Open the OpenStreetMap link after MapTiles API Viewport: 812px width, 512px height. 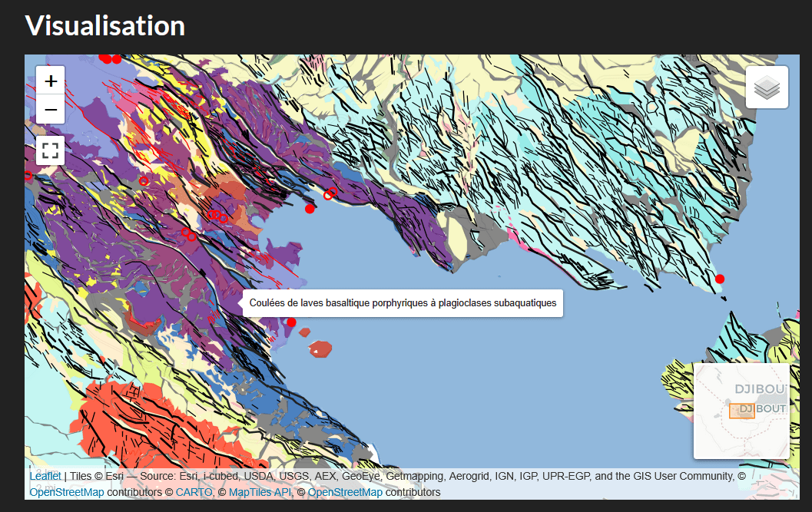point(345,492)
